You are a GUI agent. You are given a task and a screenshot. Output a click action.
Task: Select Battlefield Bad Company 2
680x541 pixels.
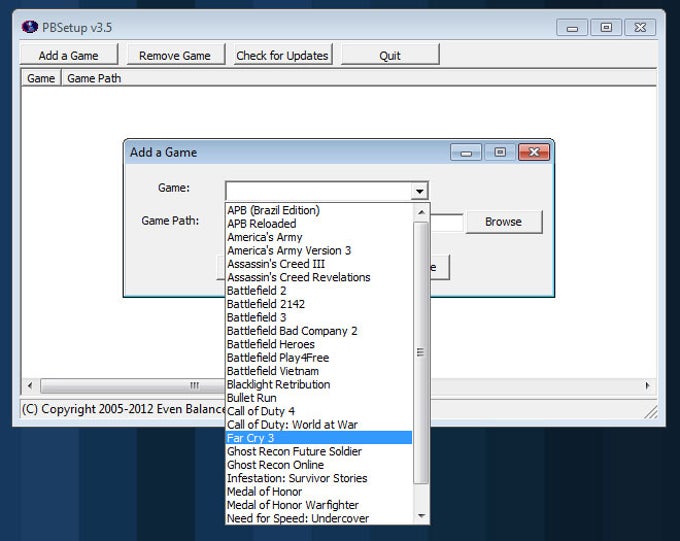(319, 331)
